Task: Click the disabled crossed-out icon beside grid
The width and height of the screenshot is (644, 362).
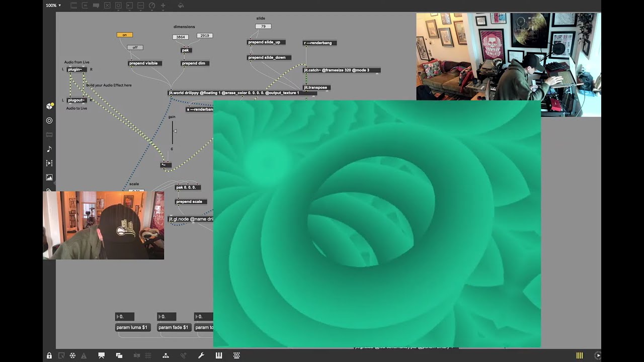Action: click(x=137, y=355)
